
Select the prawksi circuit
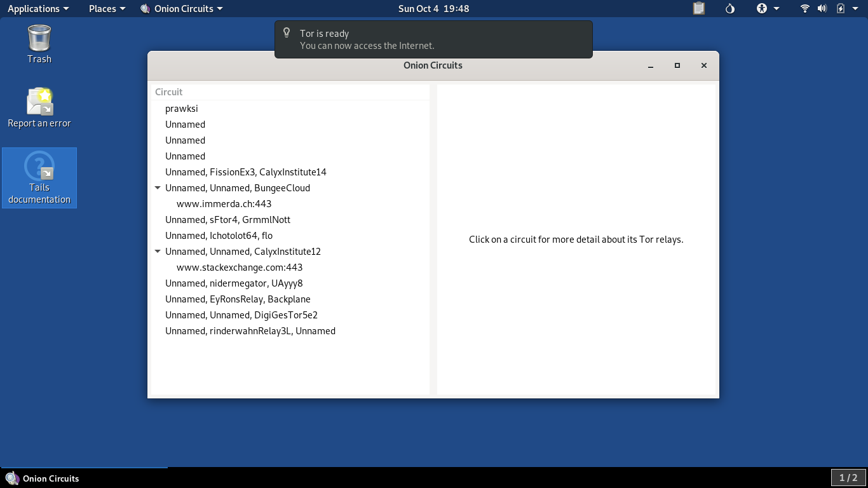290,109
